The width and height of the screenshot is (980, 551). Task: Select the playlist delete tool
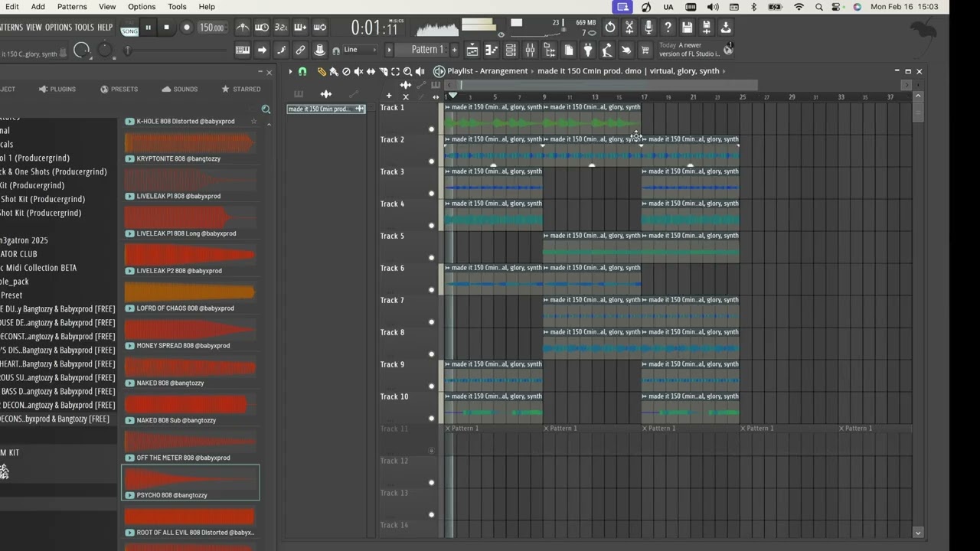[x=346, y=71]
